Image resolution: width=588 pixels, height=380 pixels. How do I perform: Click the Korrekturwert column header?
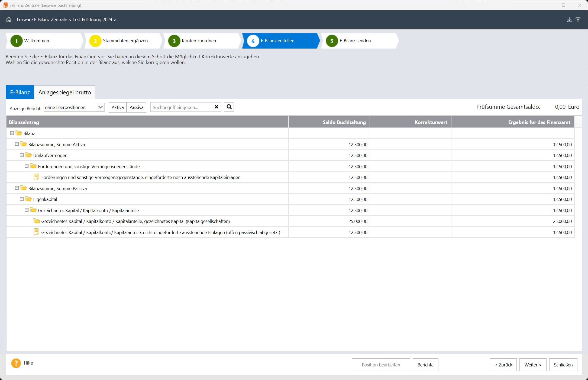click(x=411, y=122)
